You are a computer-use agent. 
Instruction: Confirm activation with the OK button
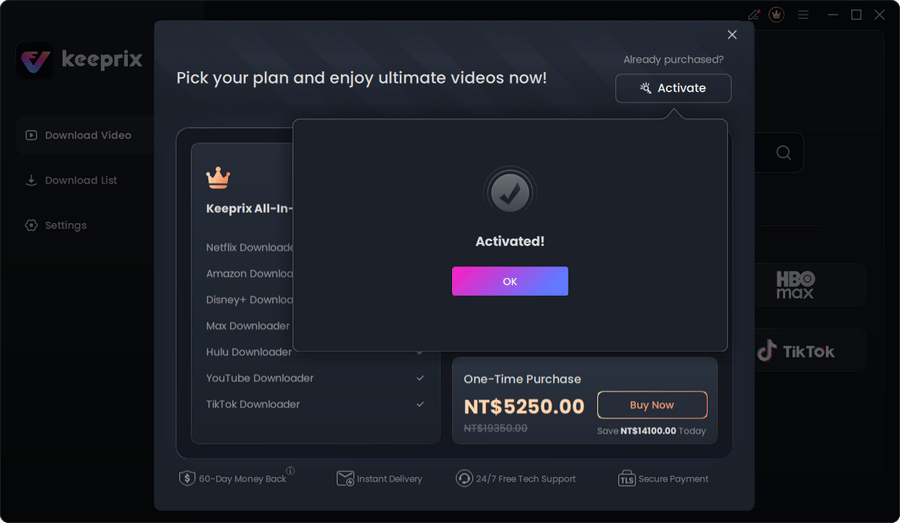(x=510, y=281)
